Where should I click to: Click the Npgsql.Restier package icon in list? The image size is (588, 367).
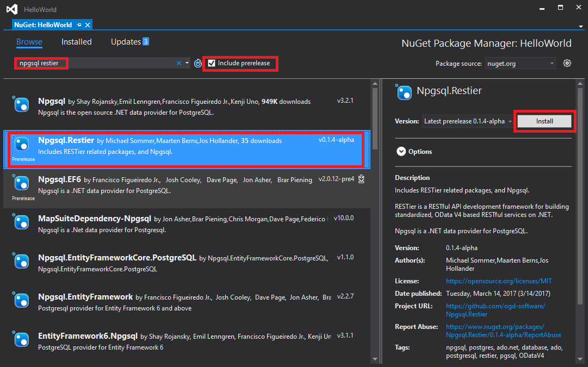click(x=21, y=143)
